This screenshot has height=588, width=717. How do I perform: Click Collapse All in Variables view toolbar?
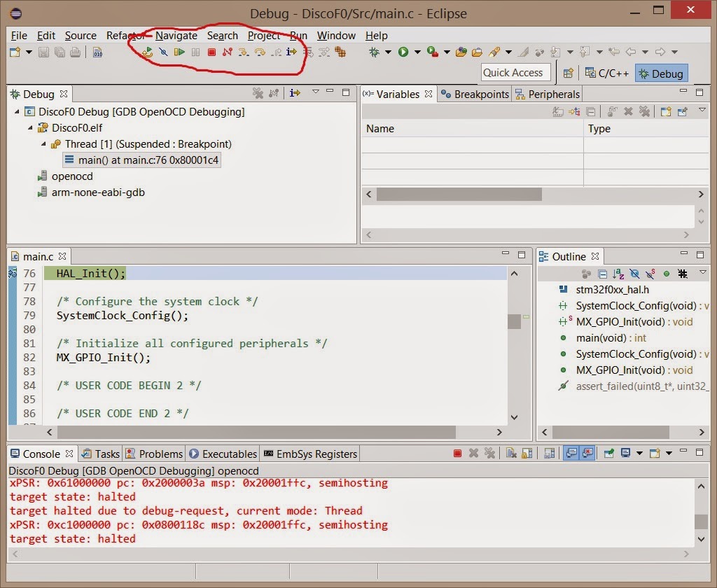point(591,111)
